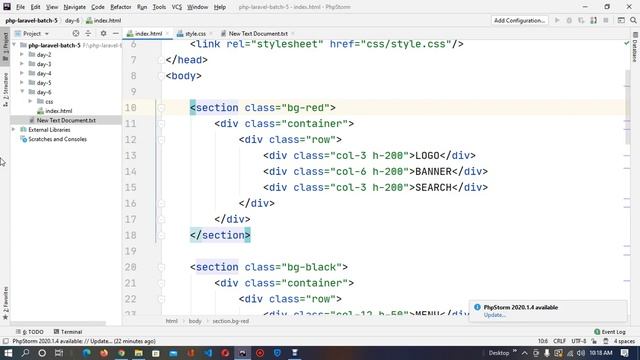Click the Stop square icon
640x360 pixels.
point(606,20)
